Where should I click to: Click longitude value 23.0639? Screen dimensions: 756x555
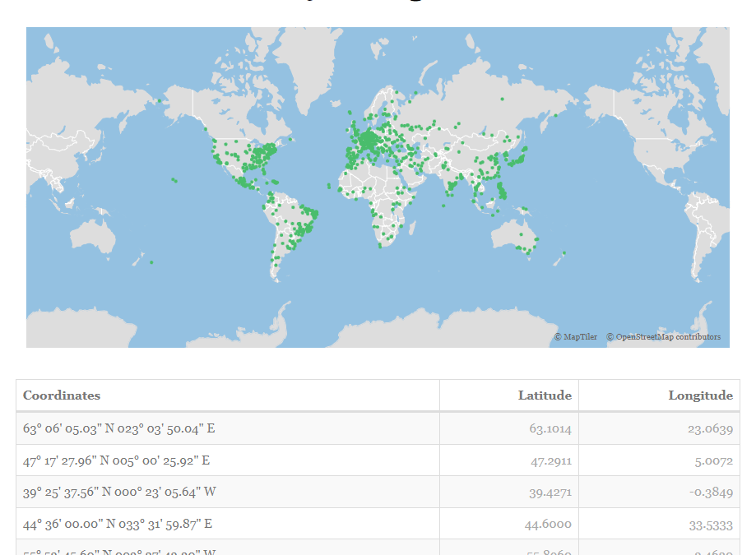tap(710, 428)
